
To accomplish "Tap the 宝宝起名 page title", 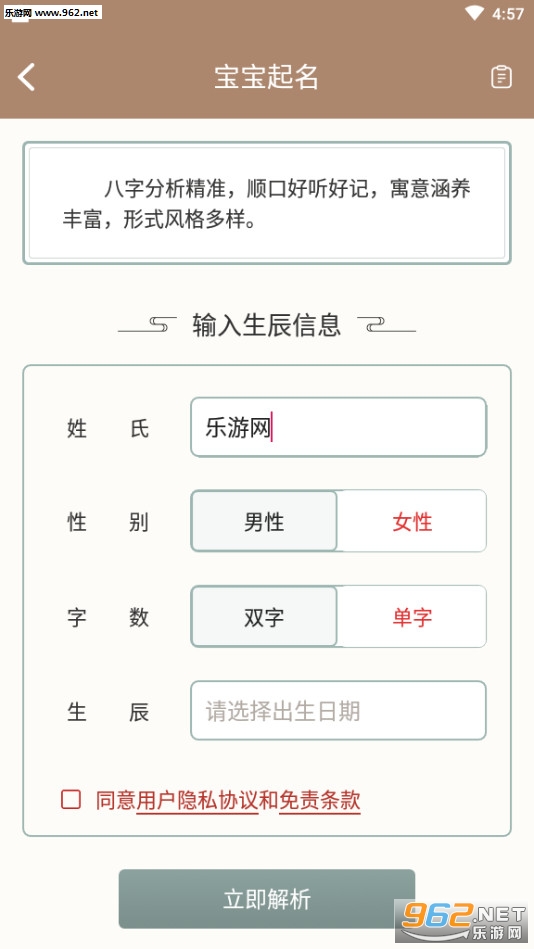I will click(266, 77).
